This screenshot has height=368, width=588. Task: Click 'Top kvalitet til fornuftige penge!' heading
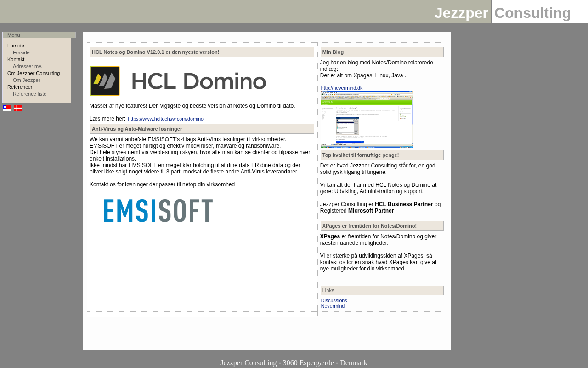382,155
